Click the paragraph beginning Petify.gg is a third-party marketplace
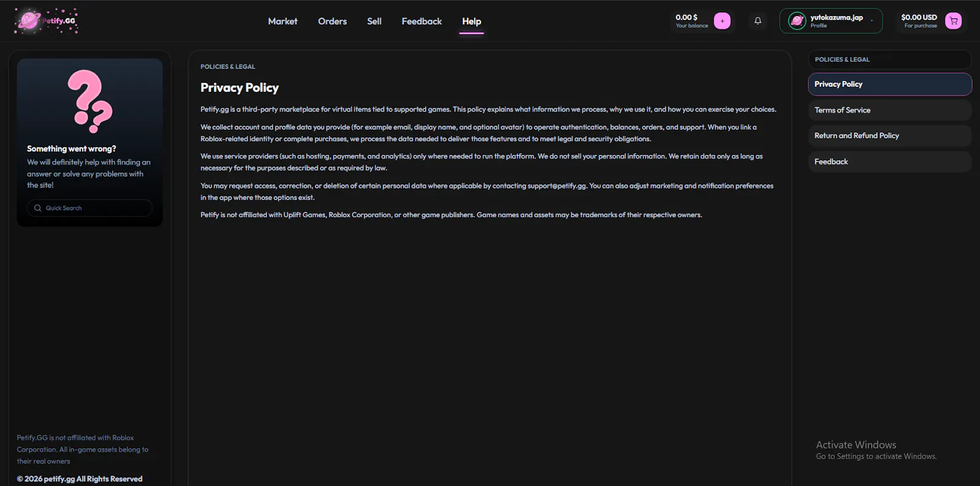Screen dimensions: 980x486 [488, 110]
